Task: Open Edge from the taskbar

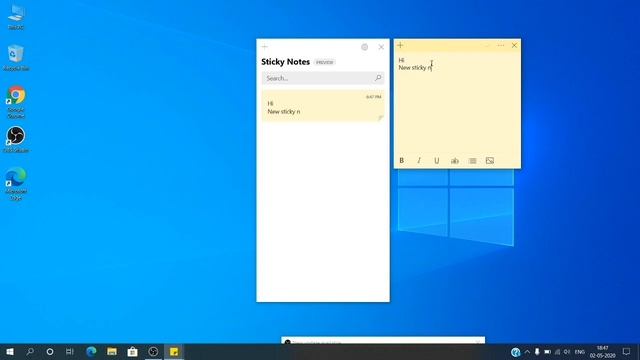Action: 91,351
